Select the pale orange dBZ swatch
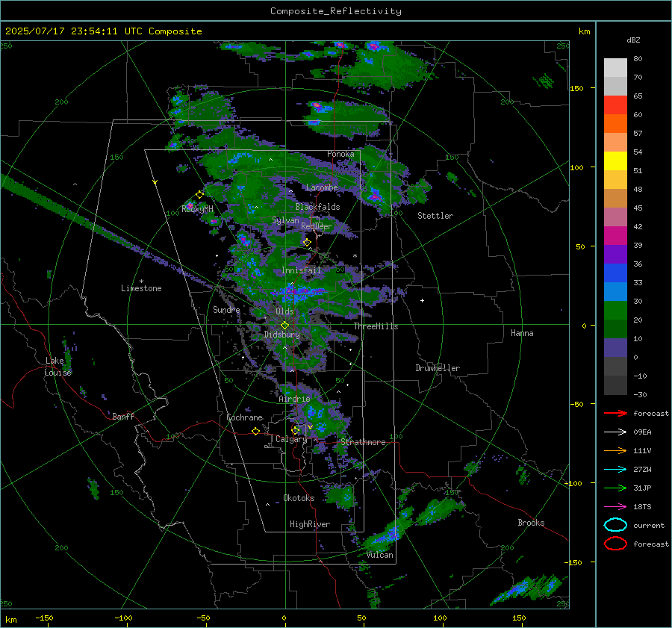672x628 pixels. click(x=615, y=143)
